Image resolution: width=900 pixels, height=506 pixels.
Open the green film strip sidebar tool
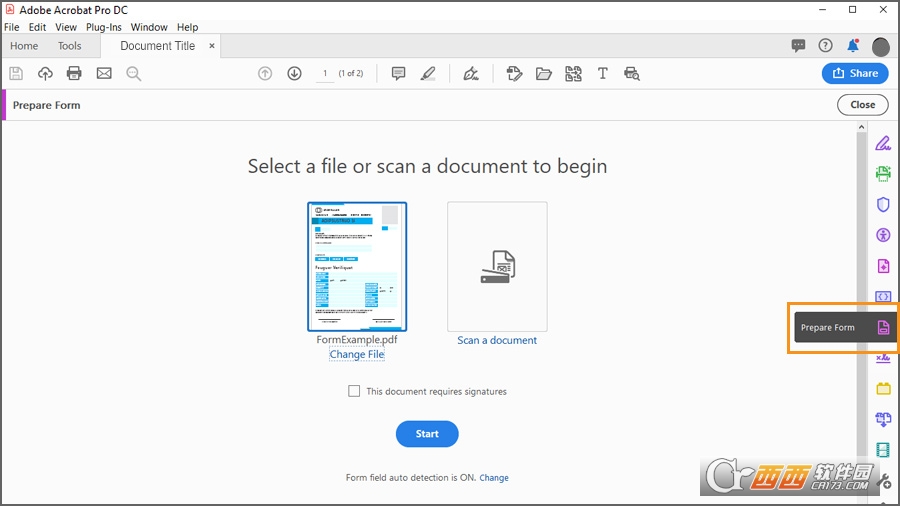(883, 450)
